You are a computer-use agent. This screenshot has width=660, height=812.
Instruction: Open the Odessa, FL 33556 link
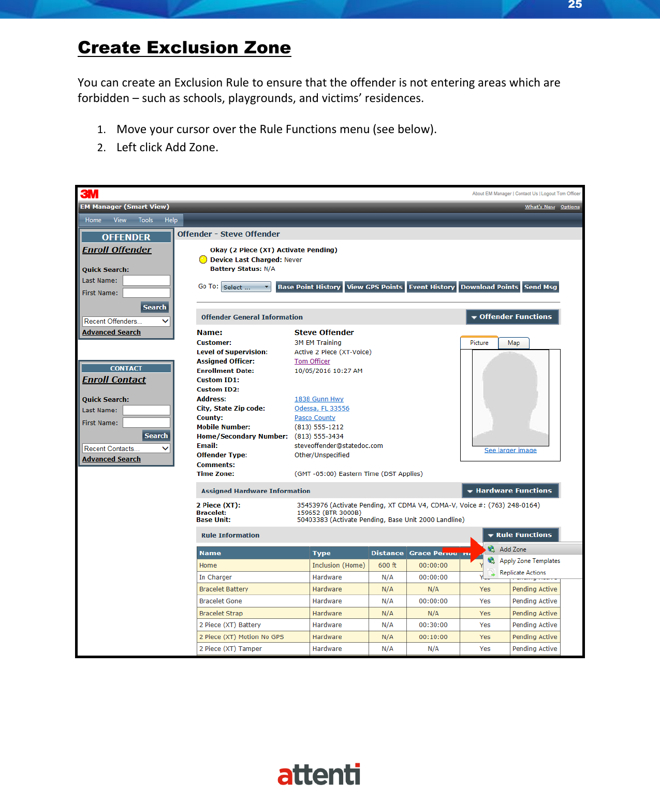[x=322, y=409]
